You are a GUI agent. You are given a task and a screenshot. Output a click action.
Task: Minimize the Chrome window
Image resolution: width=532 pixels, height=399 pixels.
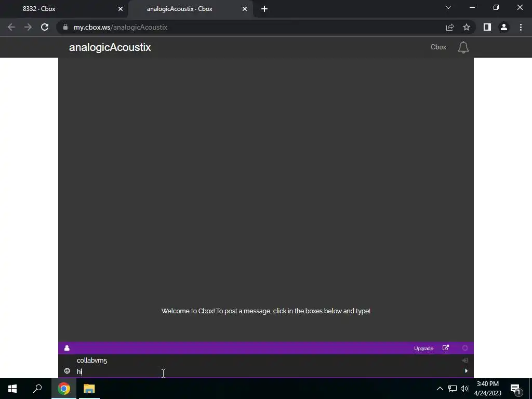pos(472,7)
